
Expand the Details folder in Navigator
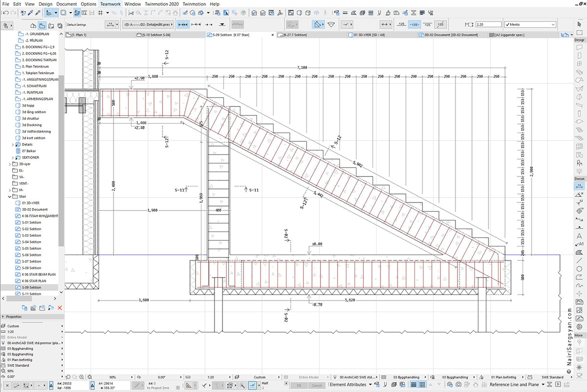pyautogui.click(x=12, y=144)
